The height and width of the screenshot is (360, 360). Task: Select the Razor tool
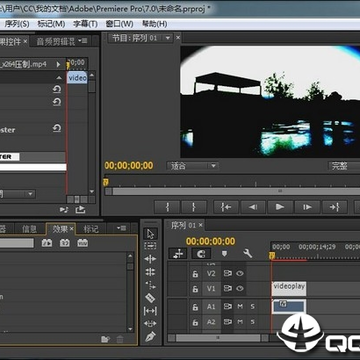click(150, 298)
